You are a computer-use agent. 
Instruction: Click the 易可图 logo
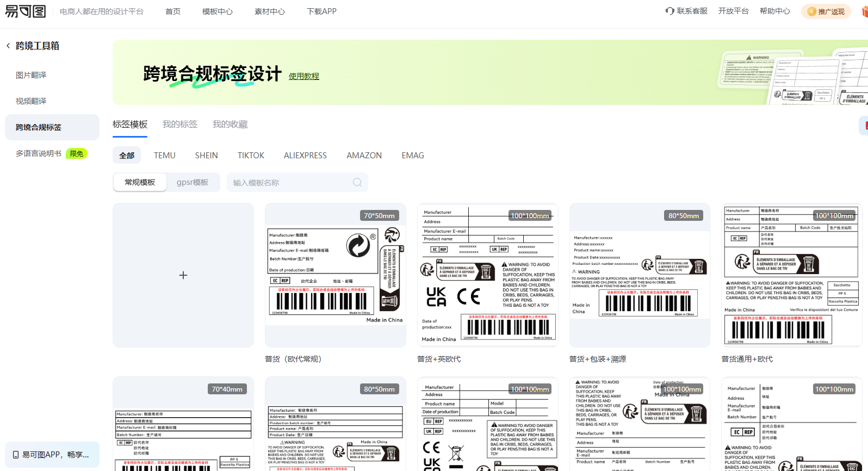pos(26,11)
